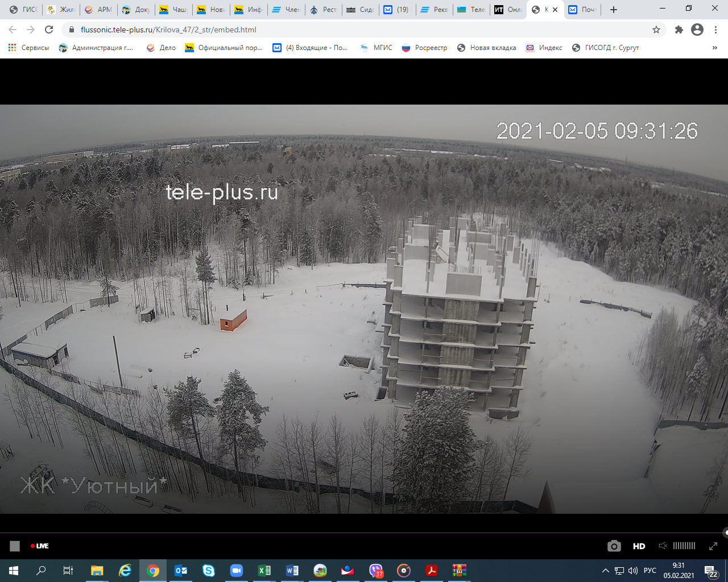Image resolution: width=728 pixels, height=582 pixels.
Task: Switch to the (19) mail tab
Action: (x=397, y=10)
